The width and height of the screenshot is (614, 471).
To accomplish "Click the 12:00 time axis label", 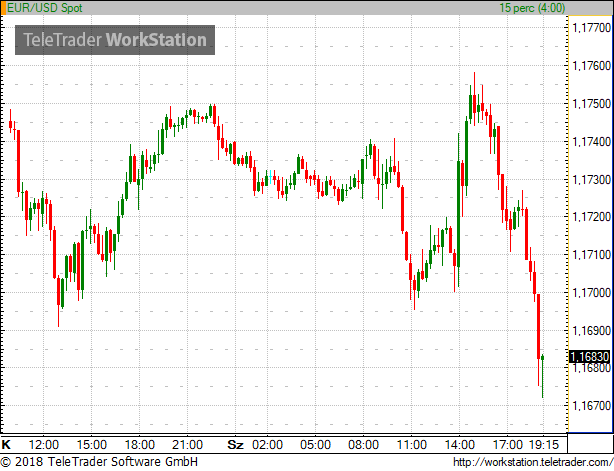I will click(43, 445).
